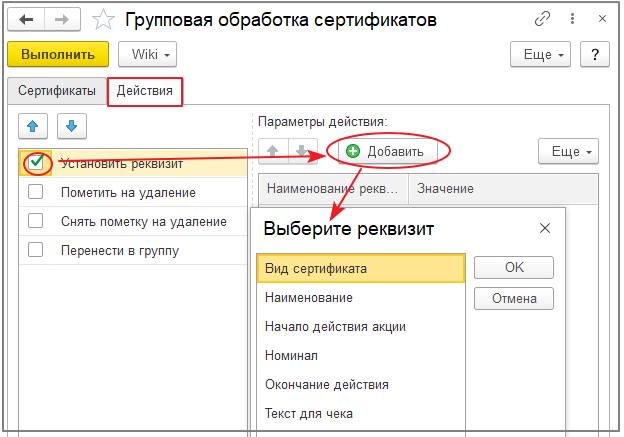
Task: Open Еще menu in action parameters
Action: [568, 151]
